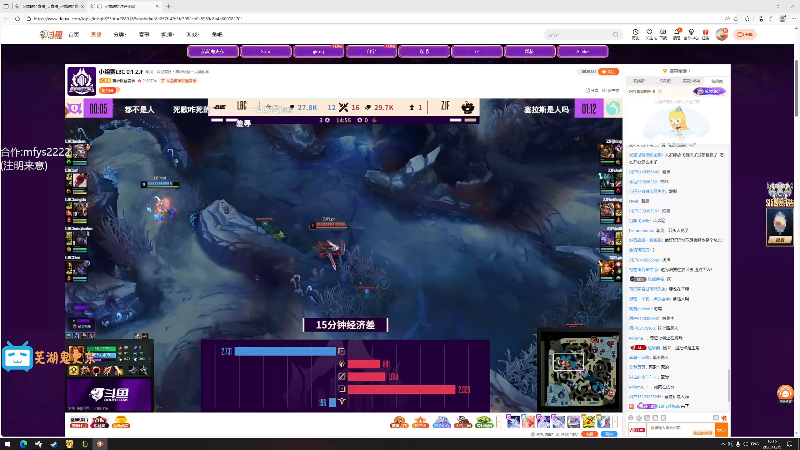The width and height of the screenshot is (800, 450).
Task: Click the browser refresh button
Action: pyautogui.click(x=17, y=18)
